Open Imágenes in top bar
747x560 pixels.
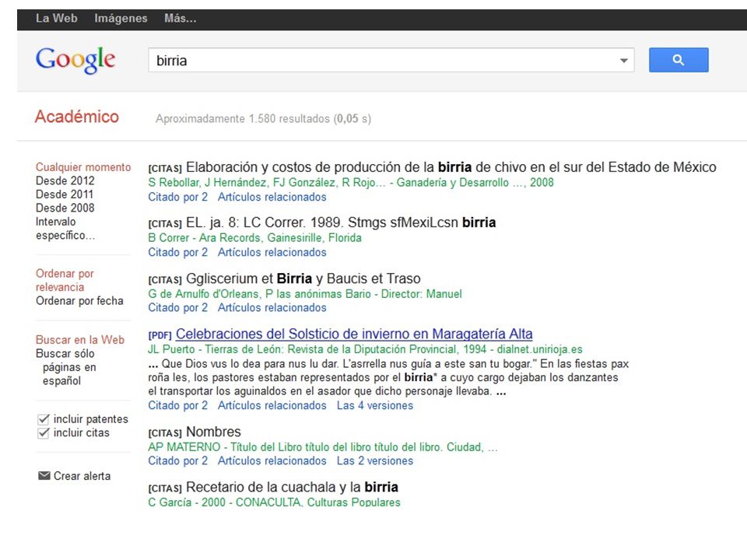coord(121,19)
